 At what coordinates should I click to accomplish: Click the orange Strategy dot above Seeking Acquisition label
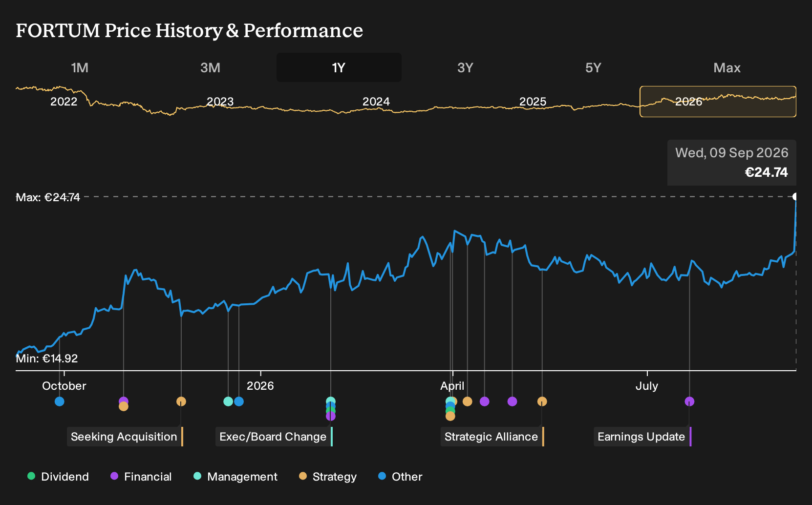coord(181,401)
